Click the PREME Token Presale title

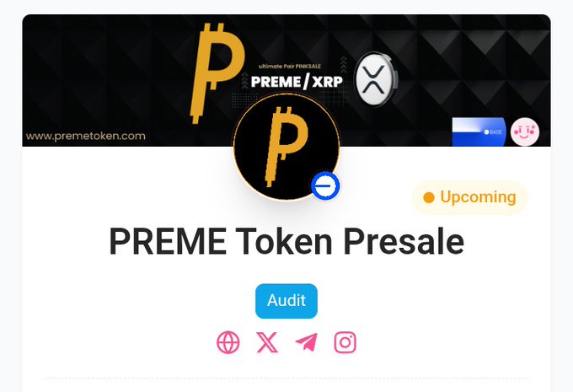[x=286, y=241]
